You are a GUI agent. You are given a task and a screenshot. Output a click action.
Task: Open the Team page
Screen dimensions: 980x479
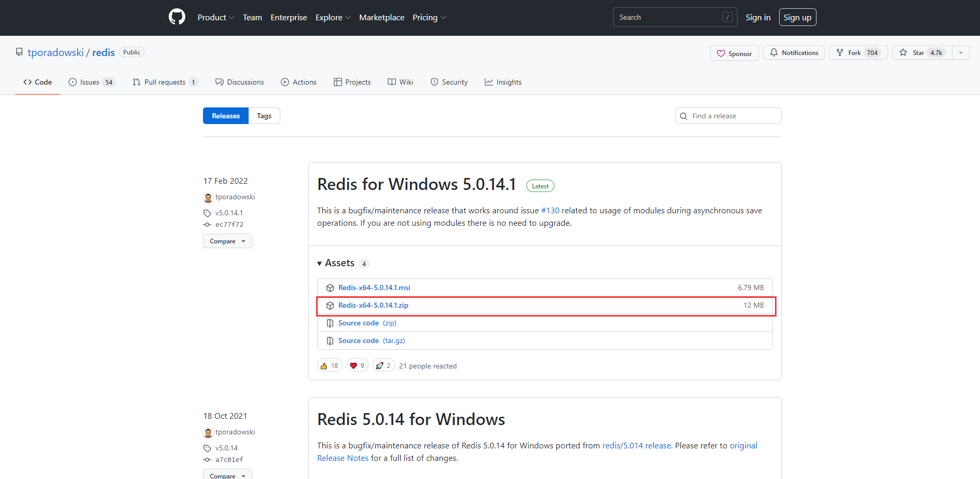coord(252,18)
